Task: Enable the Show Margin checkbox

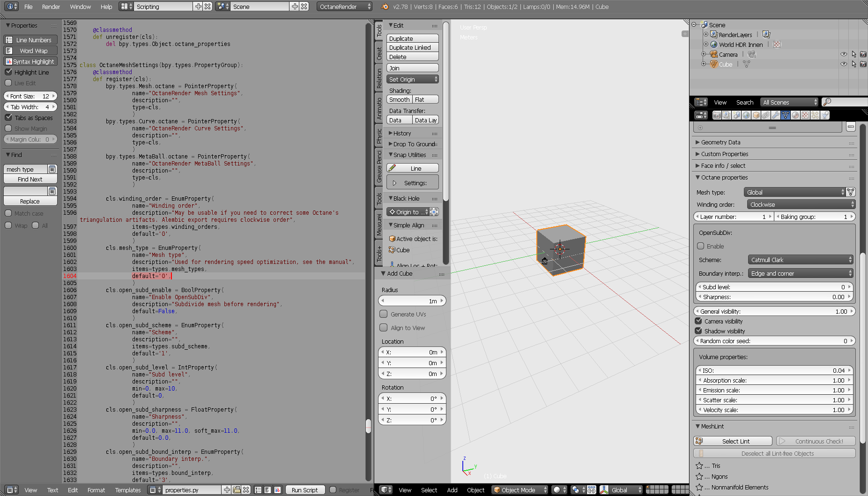Action: (8, 128)
